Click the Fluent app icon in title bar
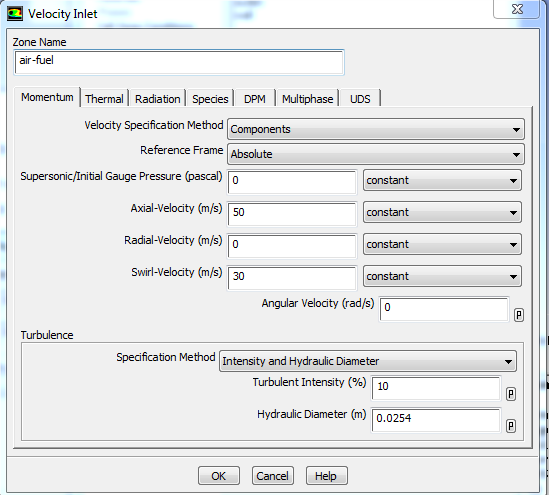The width and height of the screenshot is (549, 495). coord(15,14)
